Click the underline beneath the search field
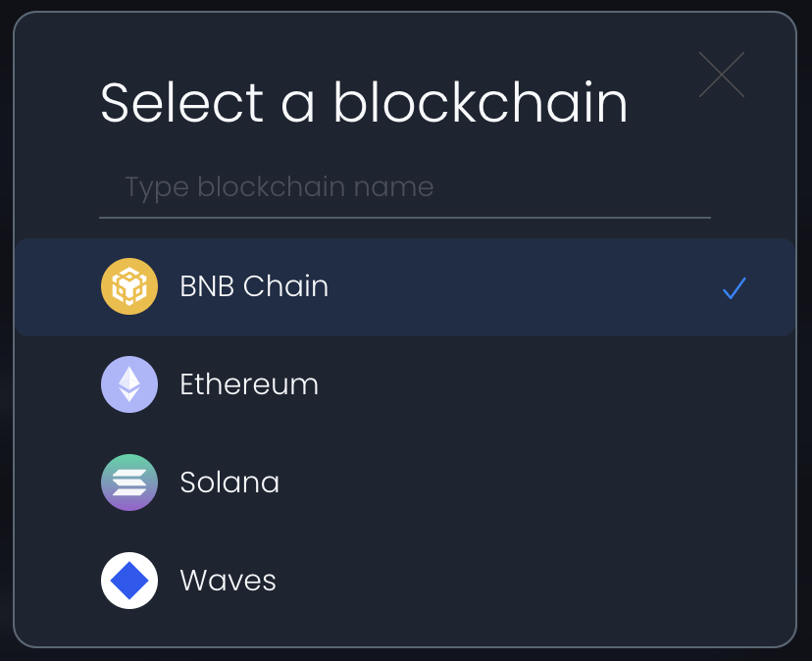This screenshot has width=812, height=661. click(404, 217)
